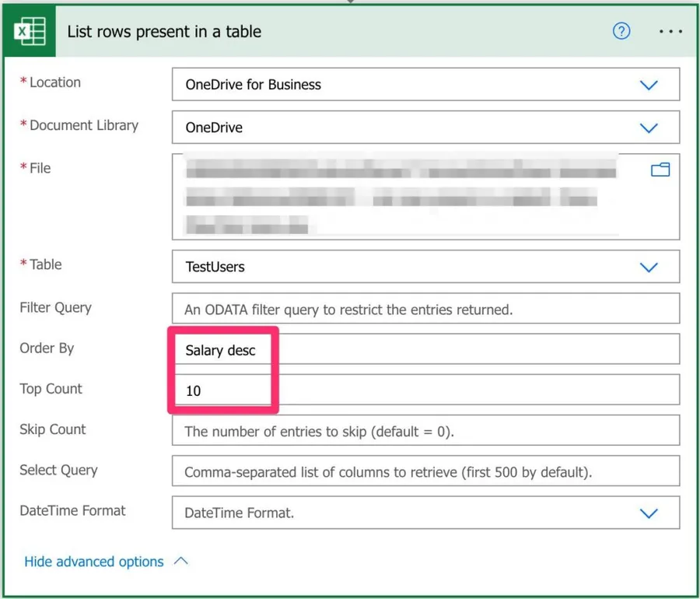
Task: Open the ellipsis menu for this action
Action: pyautogui.click(x=670, y=32)
